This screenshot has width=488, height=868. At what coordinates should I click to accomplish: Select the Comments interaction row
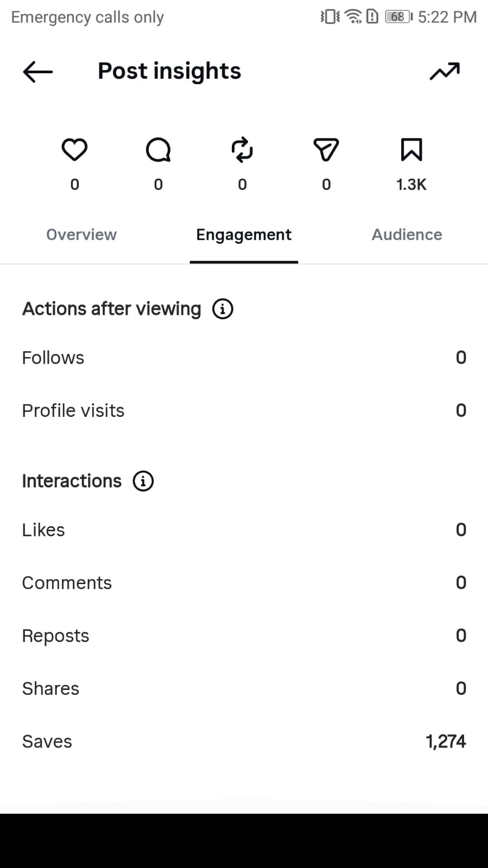coord(244,583)
